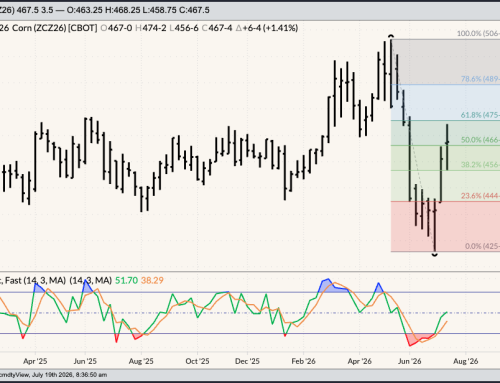Click the close value C467-4
Image resolution: width=500 pixels, height=383 pixels.
[x=217, y=28]
